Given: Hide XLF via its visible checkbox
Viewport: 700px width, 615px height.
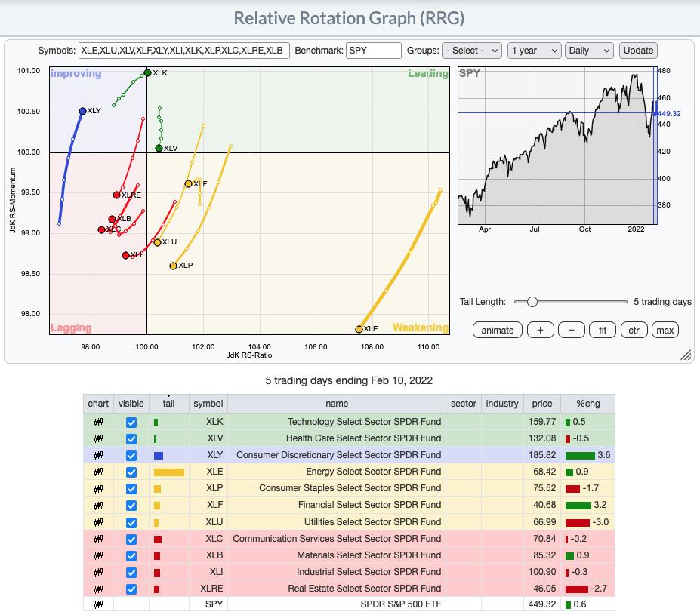Looking at the screenshot, I should click(131, 506).
